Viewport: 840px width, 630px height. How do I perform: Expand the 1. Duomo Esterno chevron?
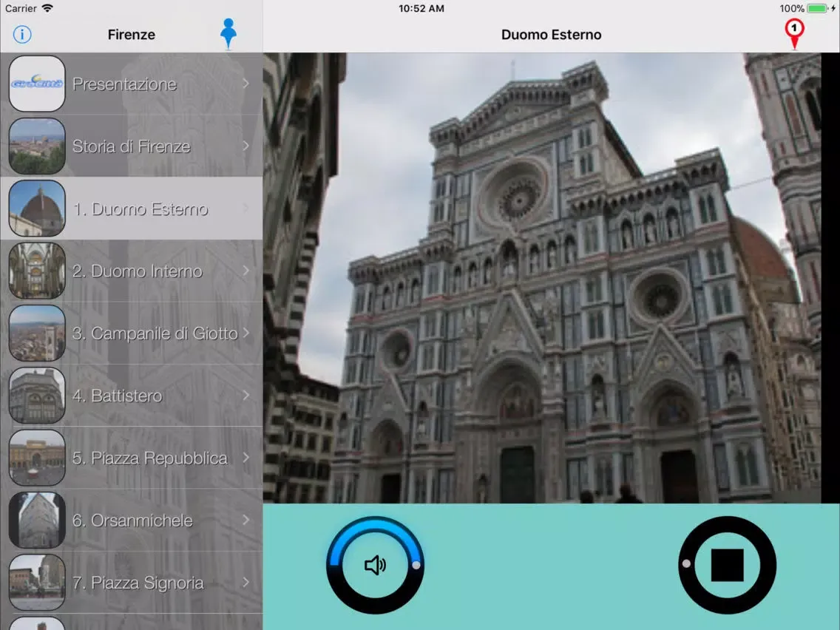click(x=245, y=209)
